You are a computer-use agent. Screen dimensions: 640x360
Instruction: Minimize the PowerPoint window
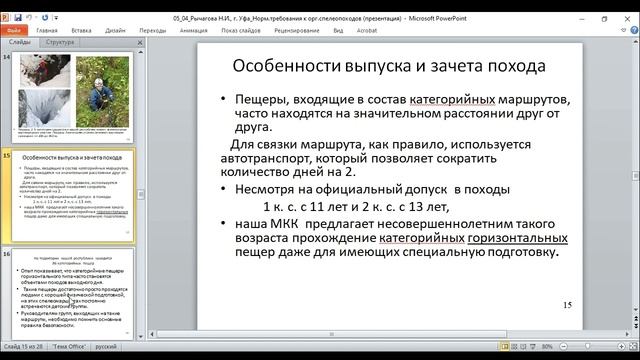point(582,19)
